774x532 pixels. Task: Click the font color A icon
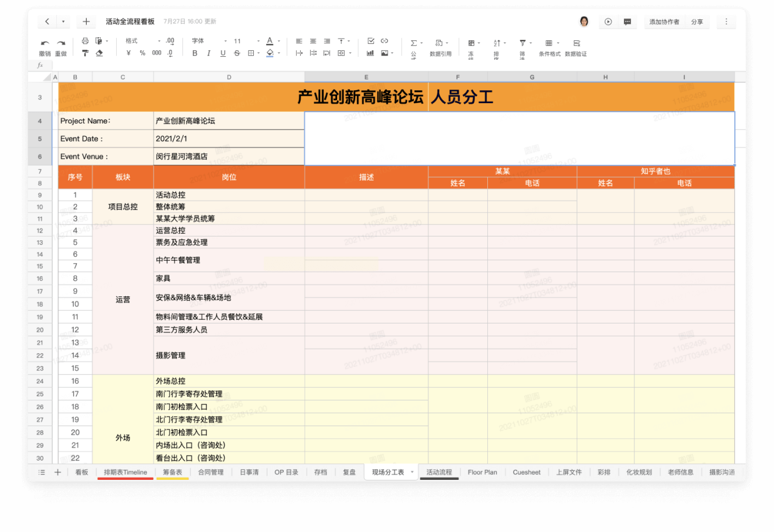tap(270, 41)
